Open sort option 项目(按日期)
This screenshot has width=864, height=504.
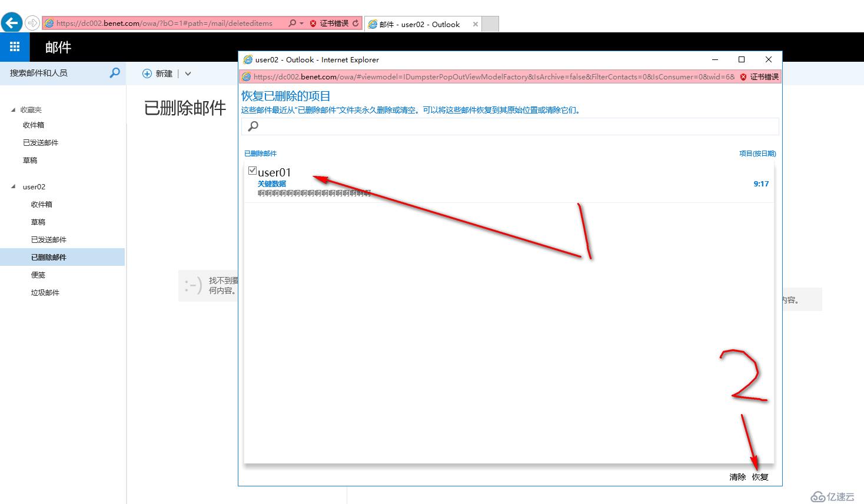point(757,153)
